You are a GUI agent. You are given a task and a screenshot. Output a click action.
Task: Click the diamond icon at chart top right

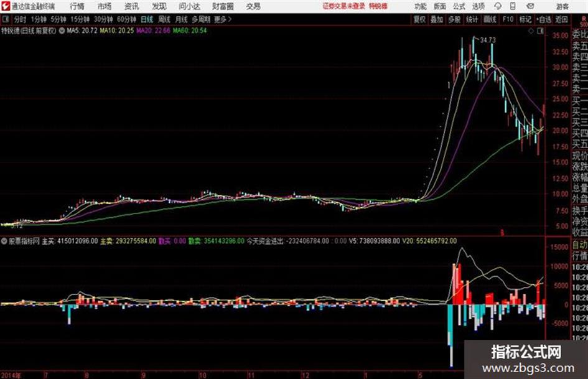(x=531, y=31)
